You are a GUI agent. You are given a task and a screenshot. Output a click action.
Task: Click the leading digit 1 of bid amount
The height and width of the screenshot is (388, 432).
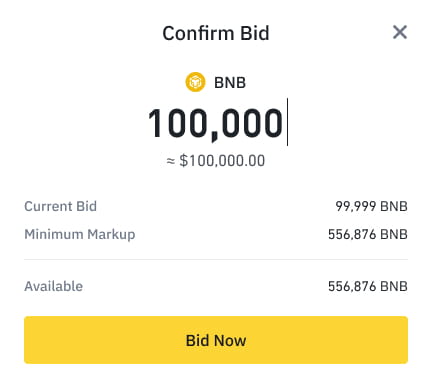pos(156,123)
